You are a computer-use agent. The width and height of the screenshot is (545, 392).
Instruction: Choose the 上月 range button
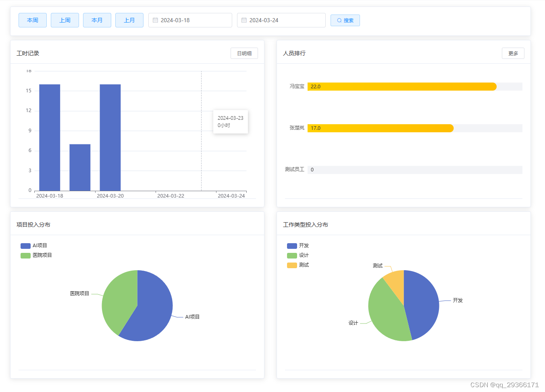(x=129, y=20)
